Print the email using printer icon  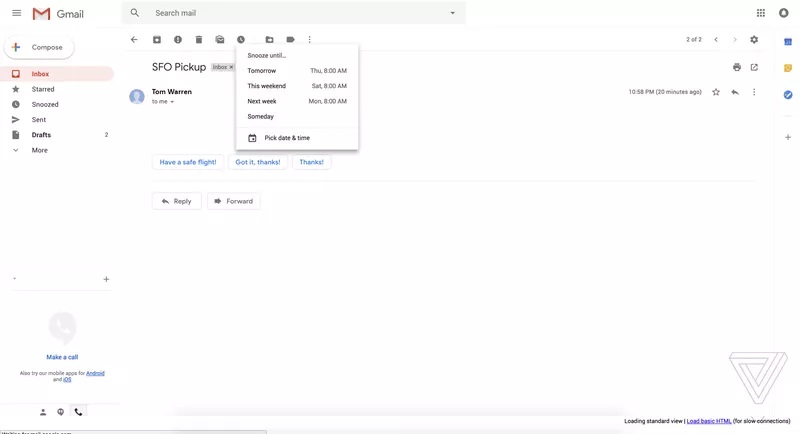tap(737, 67)
